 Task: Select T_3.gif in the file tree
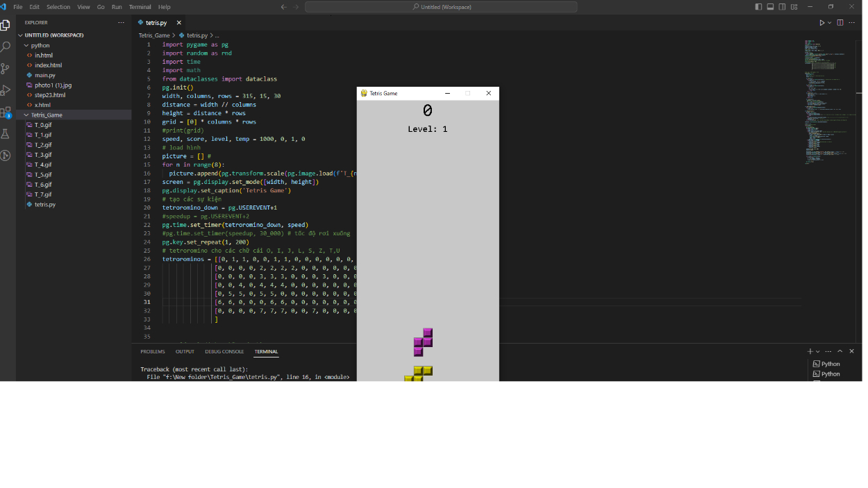(x=43, y=155)
